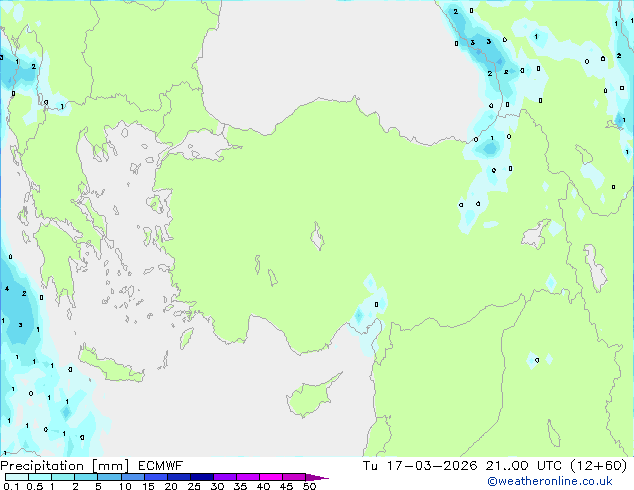Select the ECMWF model label
Image resolution: width=634 pixels, height=490 pixels.
[x=160, y=466]
